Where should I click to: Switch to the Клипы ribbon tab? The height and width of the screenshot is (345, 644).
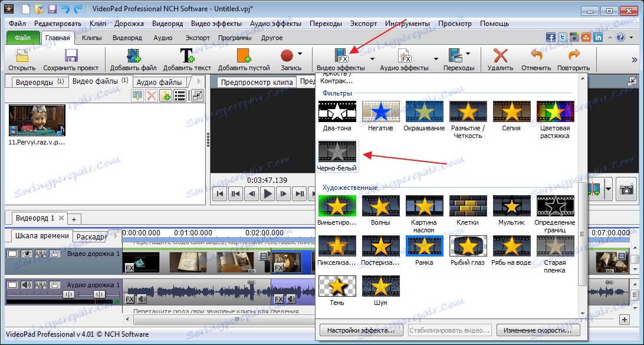91,38
